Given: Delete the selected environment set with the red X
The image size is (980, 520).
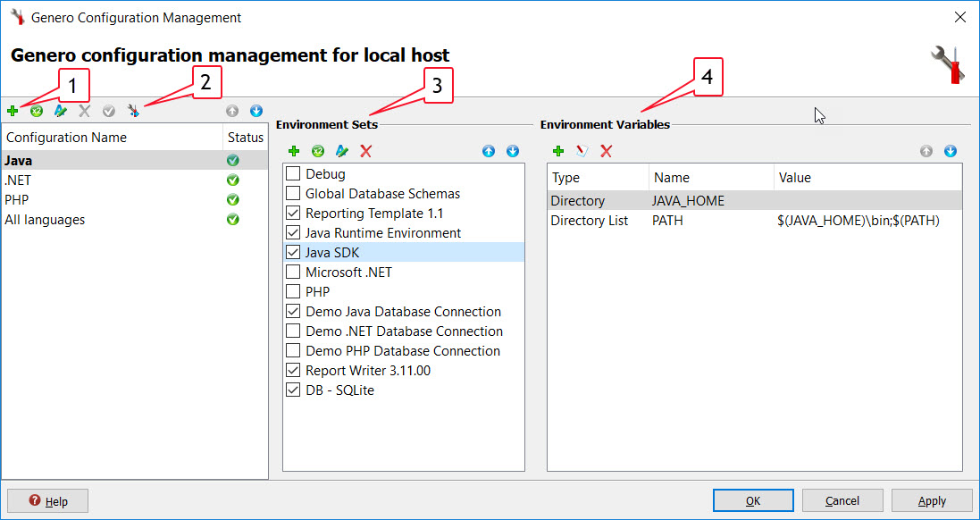Looking at the screenshot, I should [x=364, y=151].
